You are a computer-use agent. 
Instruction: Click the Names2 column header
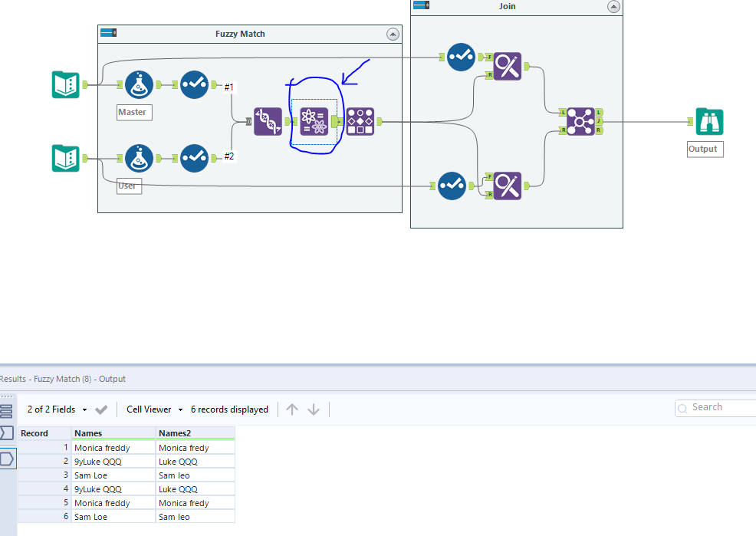coord(196,432)
